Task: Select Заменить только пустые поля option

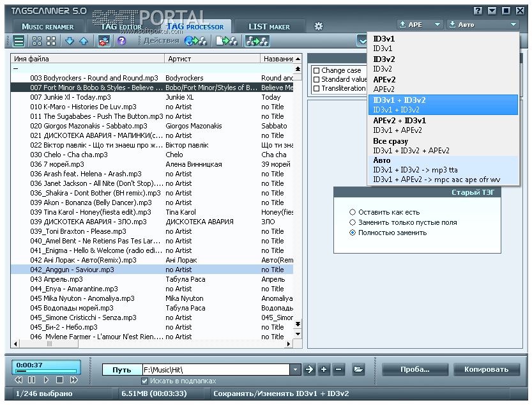Action: [353, 222]
